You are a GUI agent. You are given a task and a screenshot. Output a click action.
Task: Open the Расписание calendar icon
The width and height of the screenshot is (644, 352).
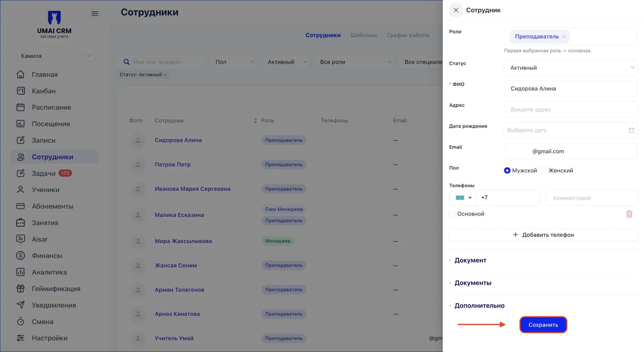coord(20,107)
